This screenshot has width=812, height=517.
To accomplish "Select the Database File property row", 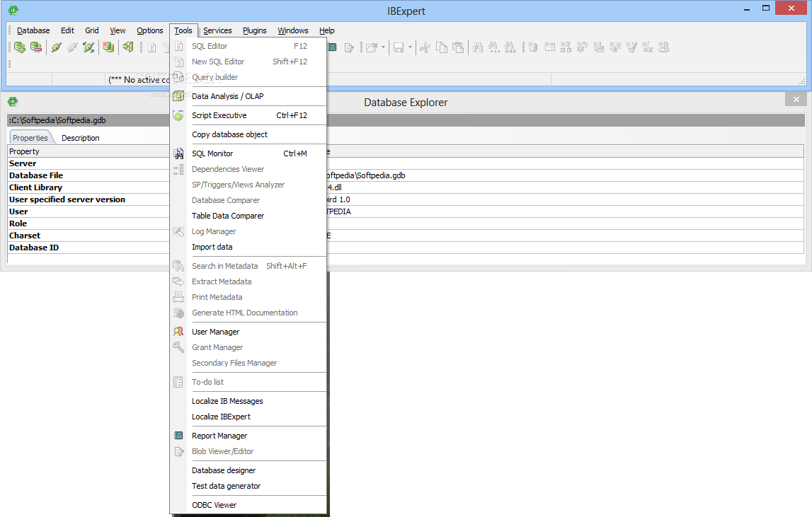I will pos(406,175).
